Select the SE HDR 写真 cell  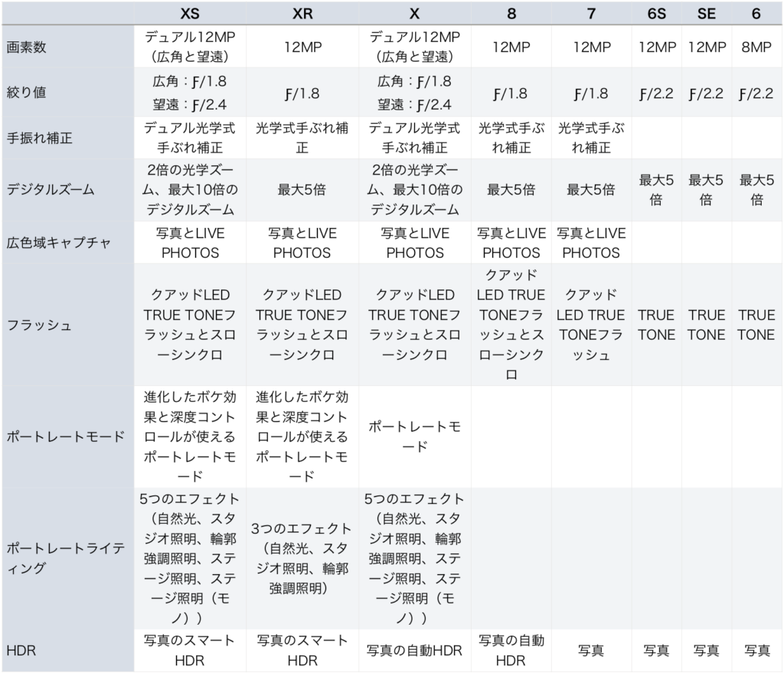pyautogui.click(x=707, y=651)
